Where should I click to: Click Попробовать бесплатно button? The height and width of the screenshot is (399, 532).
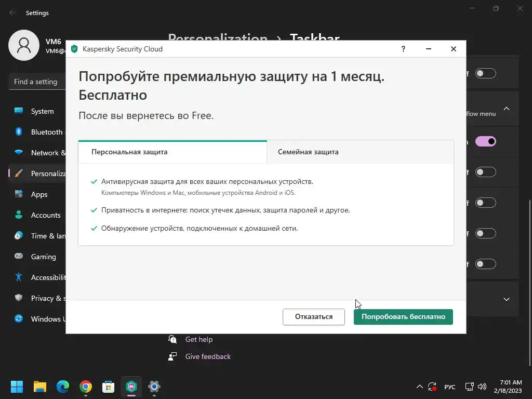click(403, 316)
